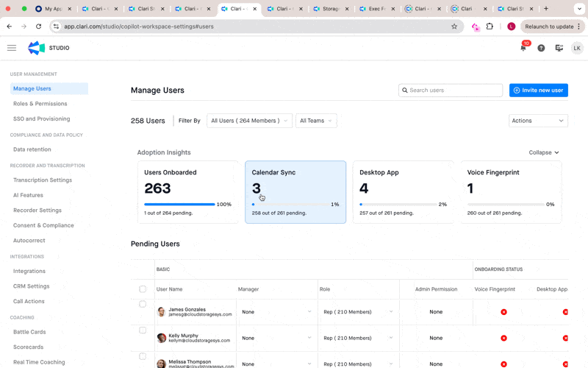Open James Gonzales' Manager dropdown

point(276,311)
